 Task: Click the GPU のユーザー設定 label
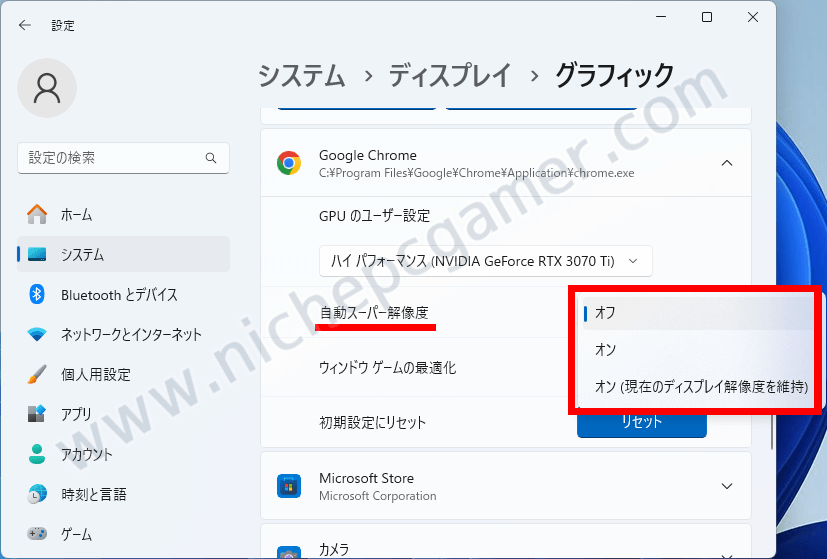click(374, 216)
